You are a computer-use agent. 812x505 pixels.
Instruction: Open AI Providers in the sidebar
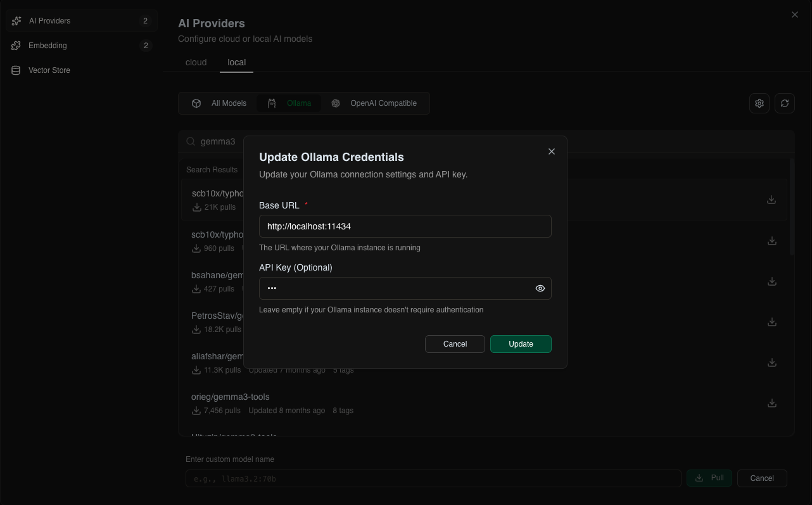point(81,21)
